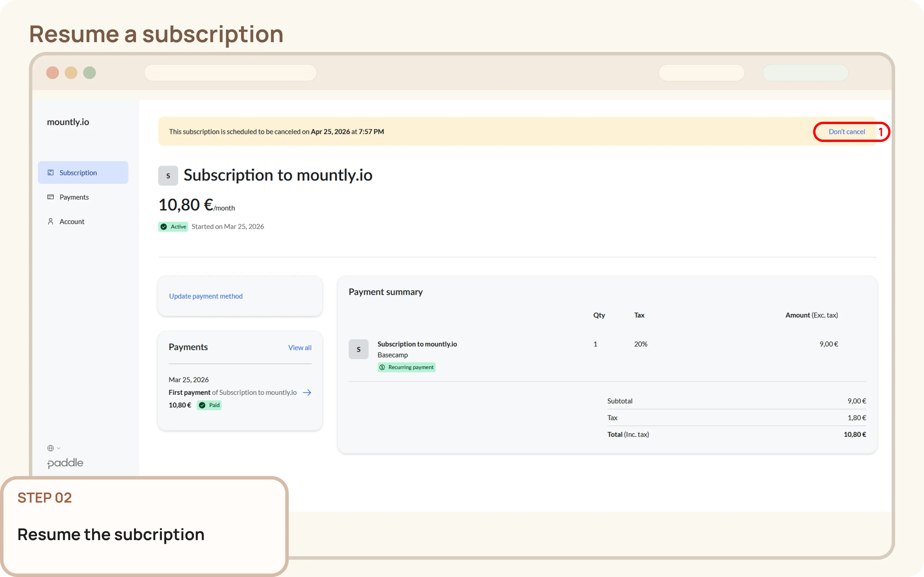Click "Don't cancel" to resume the subscription

(847, 131)
